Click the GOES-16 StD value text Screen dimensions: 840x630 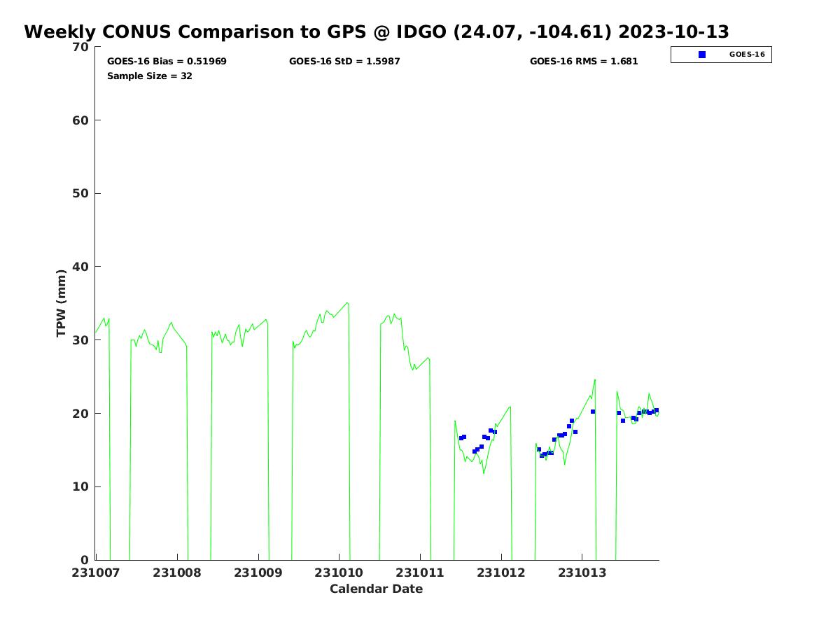pos(344,62)
